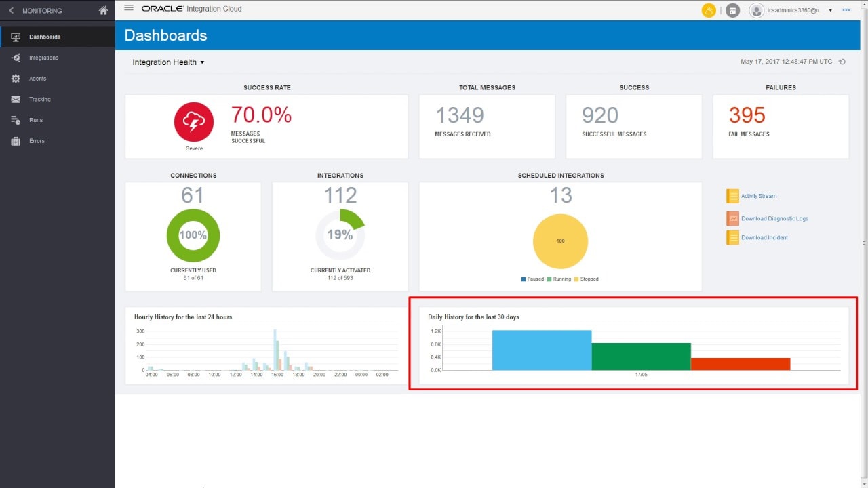Screen dimensions: 868x488
Task: Open the Dashboards sidebar icon
Action: click(x=15, y=37)
